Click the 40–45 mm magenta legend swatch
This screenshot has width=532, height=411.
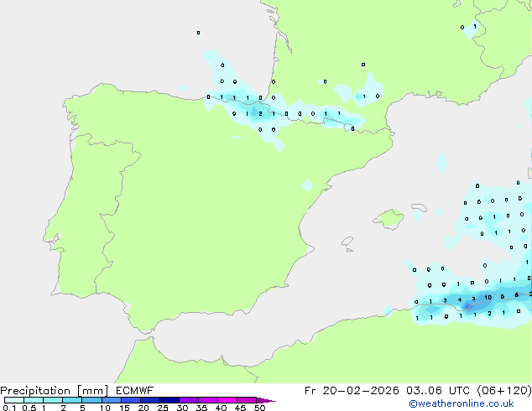click(x=227, y=400)
